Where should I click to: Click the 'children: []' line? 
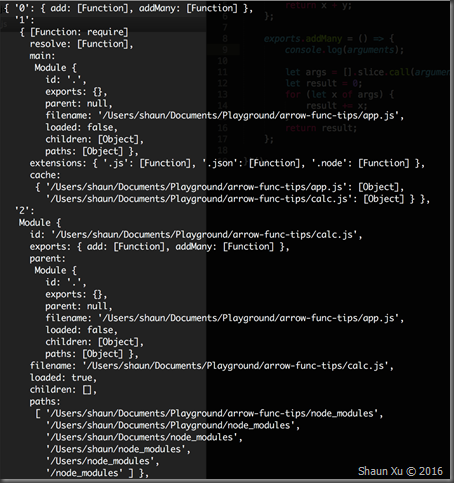point(63,390)
